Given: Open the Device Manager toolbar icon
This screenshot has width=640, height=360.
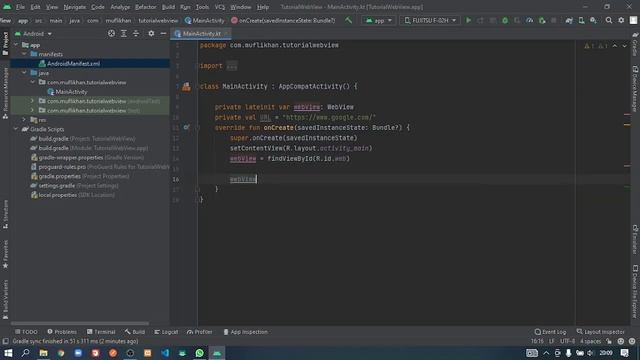Looking at the screenshot, I should tap(581, 20).
